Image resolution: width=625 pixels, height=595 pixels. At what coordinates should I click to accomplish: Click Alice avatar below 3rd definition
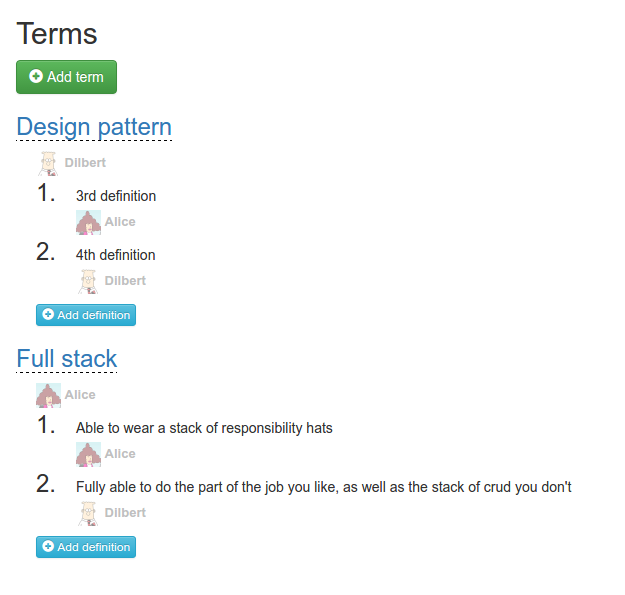pos(88,222)
